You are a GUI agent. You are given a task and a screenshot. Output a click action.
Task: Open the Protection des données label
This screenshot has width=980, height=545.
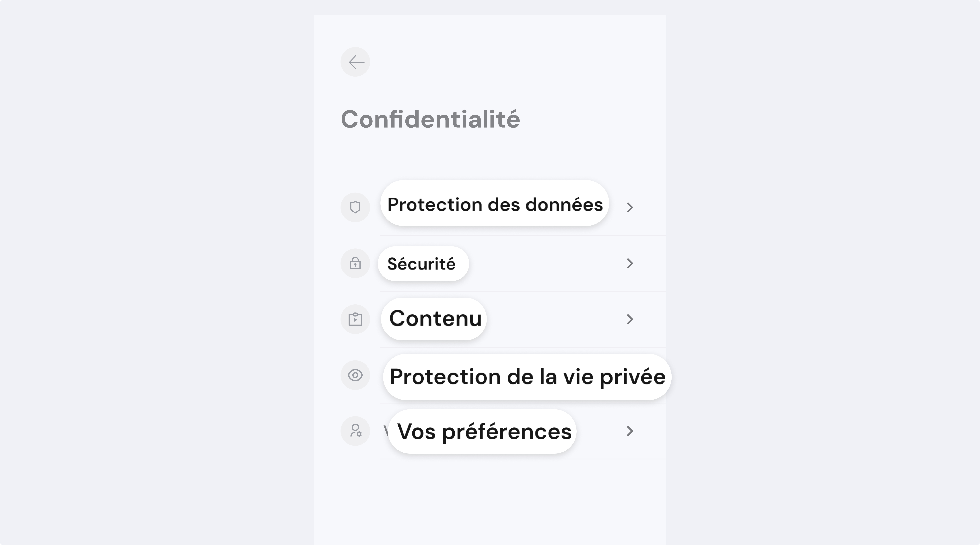495,204
